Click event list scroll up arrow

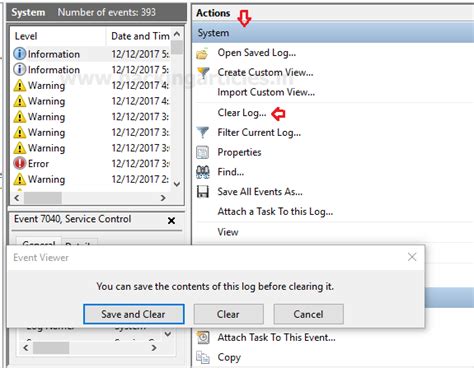pos(177,34)
